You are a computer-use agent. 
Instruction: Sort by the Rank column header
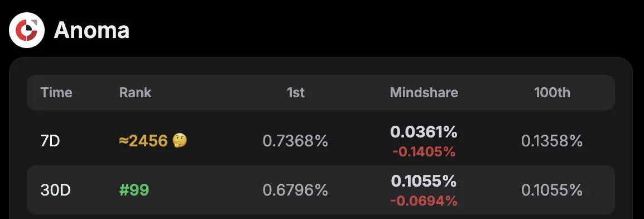click(x=135, y=92)
